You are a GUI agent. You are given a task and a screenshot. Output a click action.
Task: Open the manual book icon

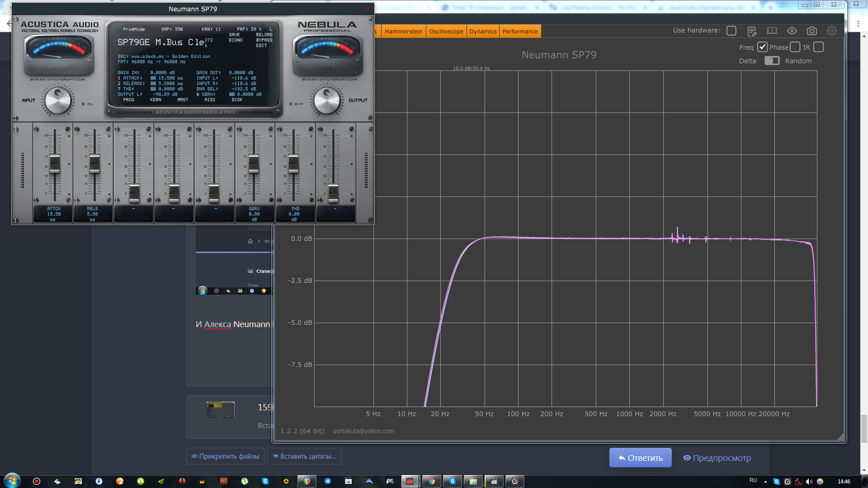click(x=772, y=31)
